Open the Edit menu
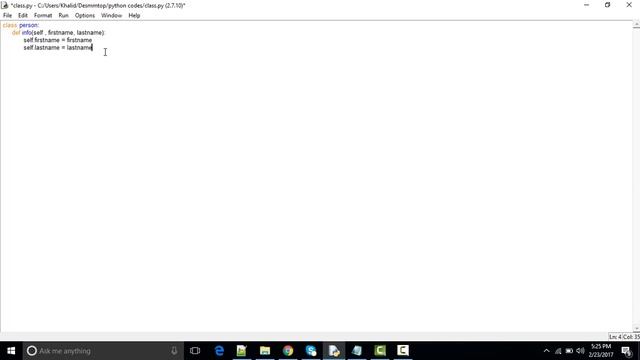This screenshot has height=360, width=640. point(23,16)
